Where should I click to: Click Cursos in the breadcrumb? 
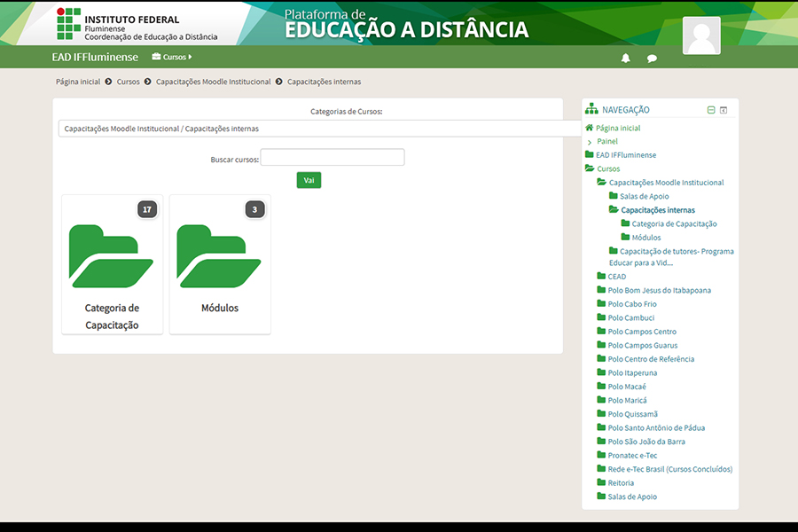(x=128, y=82)
